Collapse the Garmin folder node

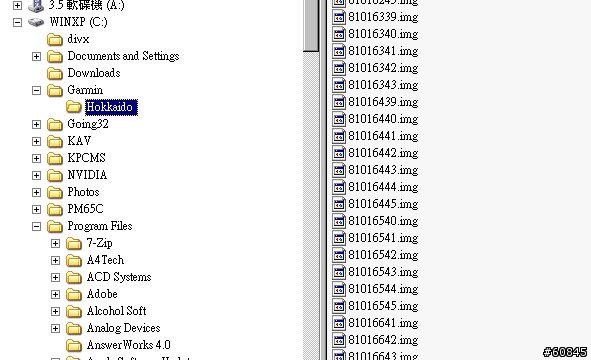pos(36,90)
